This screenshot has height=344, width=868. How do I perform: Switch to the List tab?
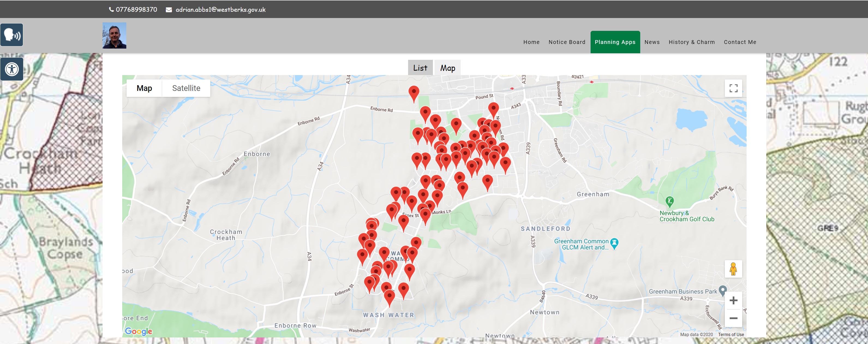click(420, 68)
